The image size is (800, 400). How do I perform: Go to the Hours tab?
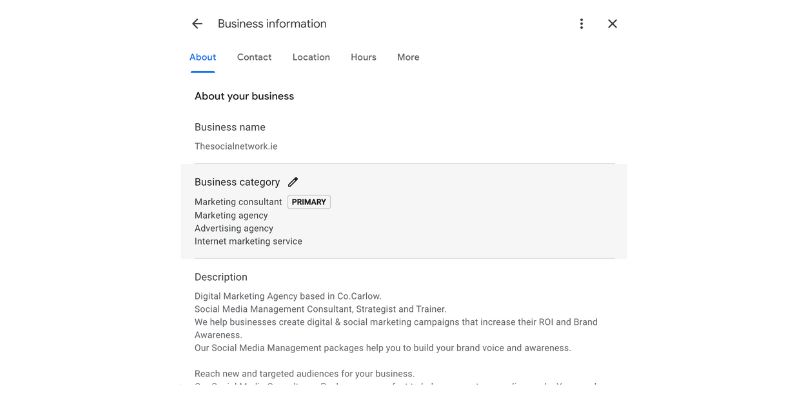point(363,57)
